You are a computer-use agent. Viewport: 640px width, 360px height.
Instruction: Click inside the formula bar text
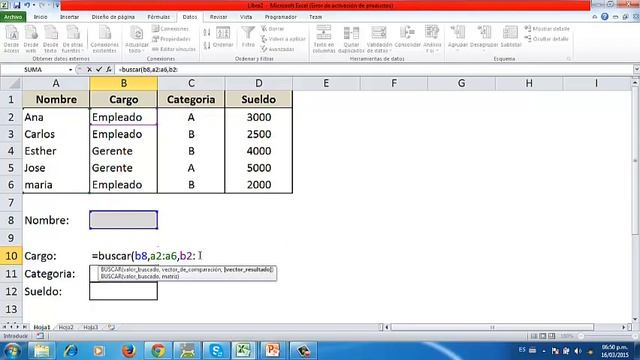(149, 69)
